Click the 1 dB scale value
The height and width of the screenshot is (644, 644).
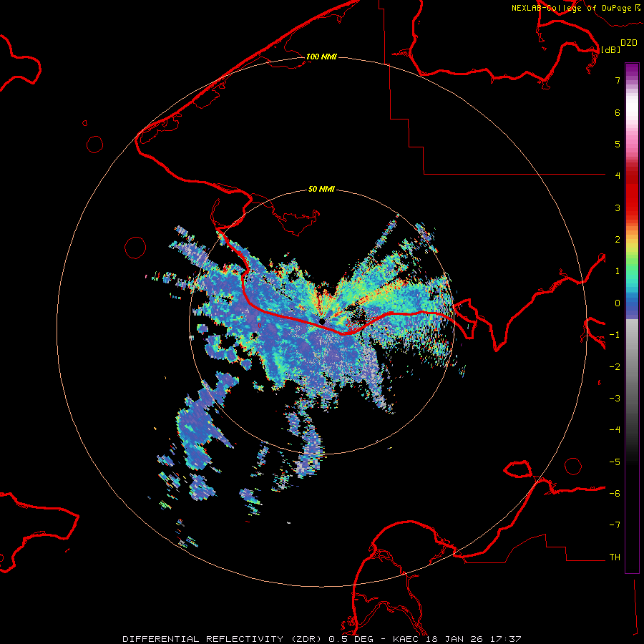618,271
